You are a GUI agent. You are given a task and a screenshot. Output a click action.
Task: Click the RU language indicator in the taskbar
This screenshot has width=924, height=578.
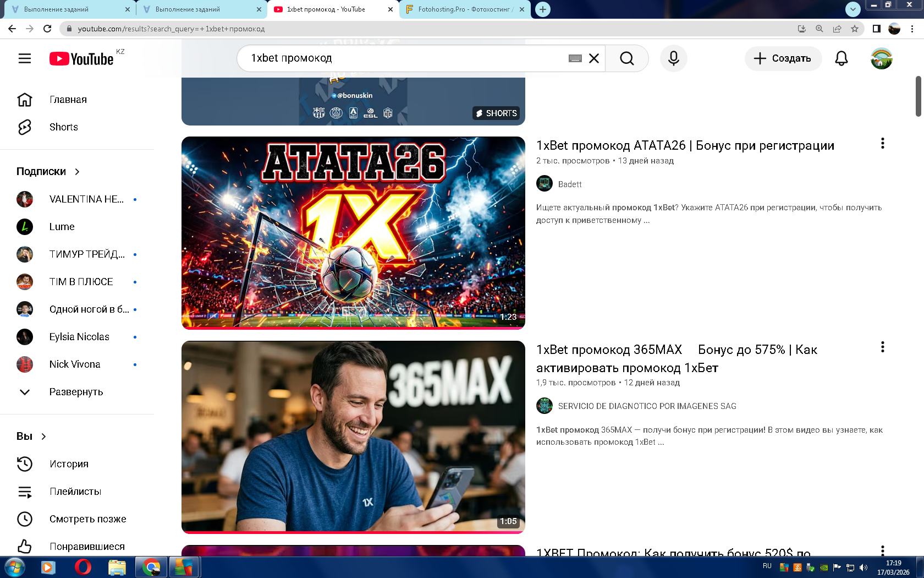[767, 566]
